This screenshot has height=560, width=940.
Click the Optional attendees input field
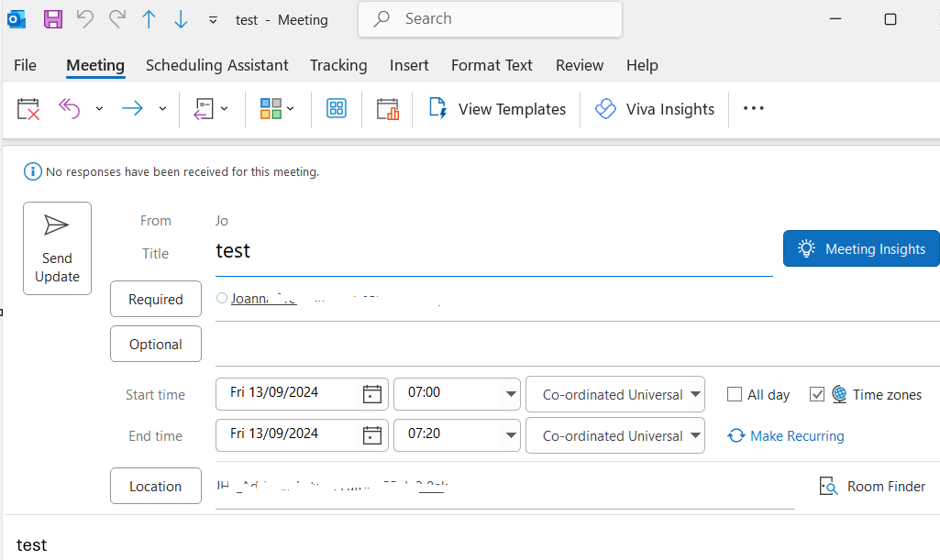pyautogui.click(x=577, y=345)
